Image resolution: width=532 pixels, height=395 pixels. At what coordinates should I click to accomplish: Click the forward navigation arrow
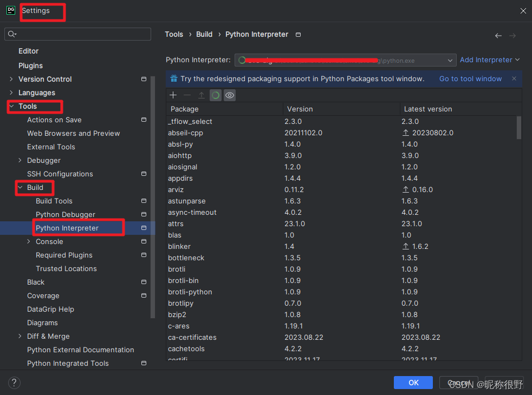512,36
